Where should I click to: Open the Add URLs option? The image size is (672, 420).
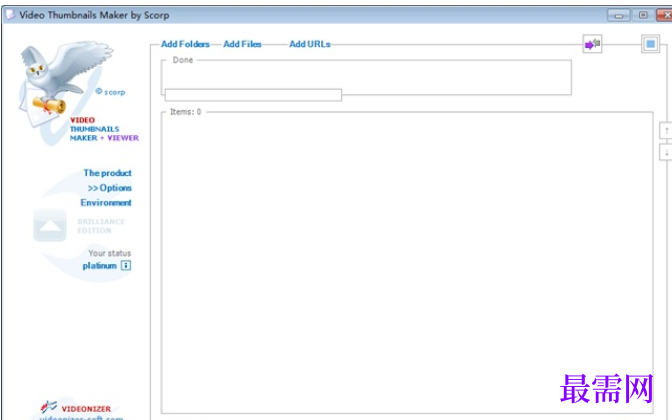point(309,44)
